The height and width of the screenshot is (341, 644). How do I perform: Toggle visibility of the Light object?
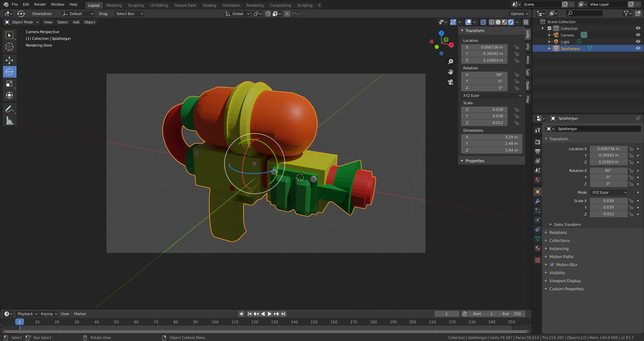tap(638, 42)
